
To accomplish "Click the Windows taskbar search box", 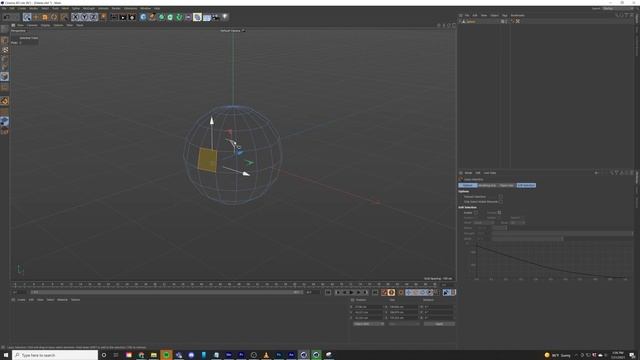I will point(55,356).
